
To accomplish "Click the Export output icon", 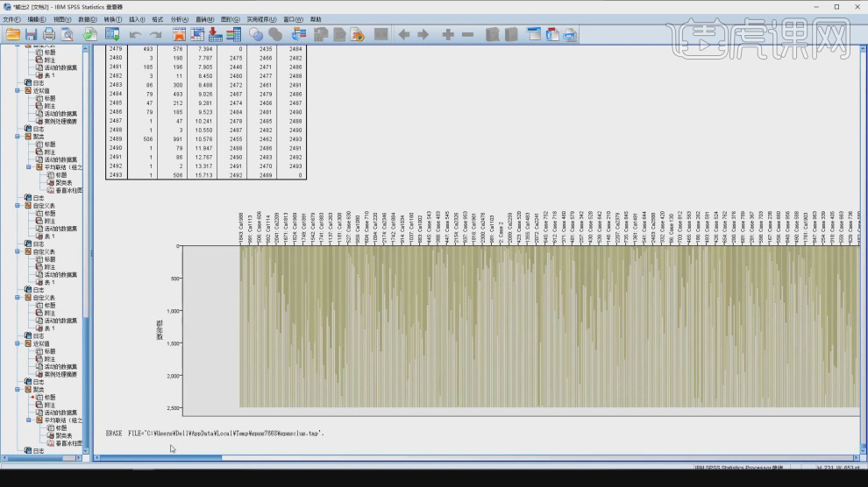I will tap(89, 34).
